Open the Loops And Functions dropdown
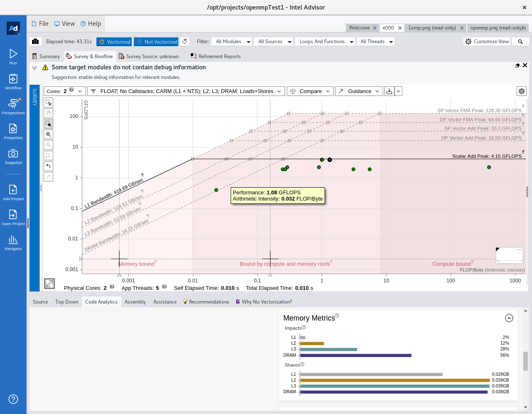This screenshot has height=414, width=532. (x=325, y=42)
